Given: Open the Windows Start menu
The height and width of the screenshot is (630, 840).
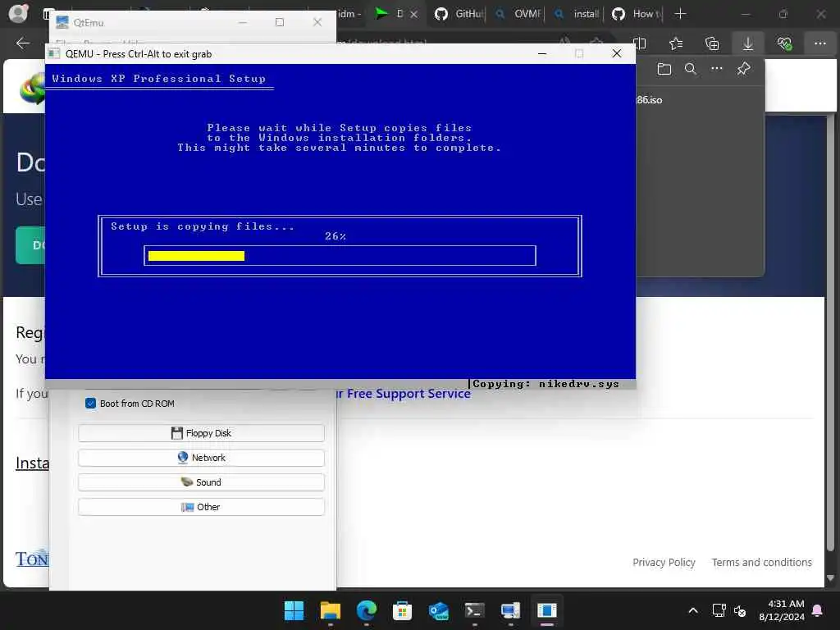Looking at the screenshot, I should pyautogui.click(x=294, y=610).
